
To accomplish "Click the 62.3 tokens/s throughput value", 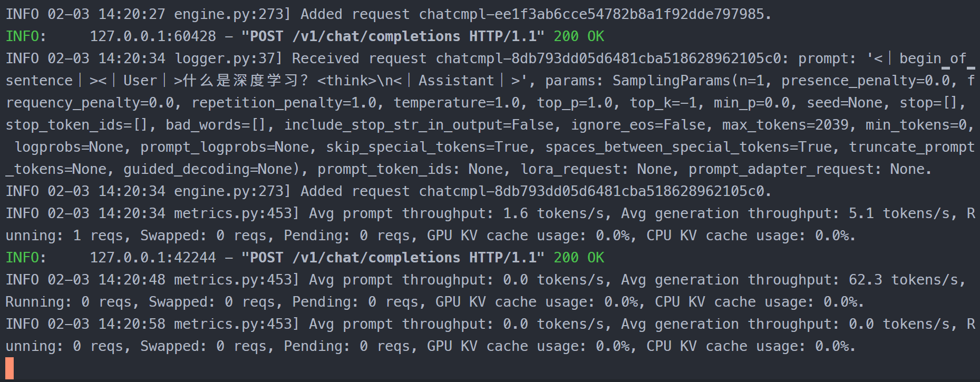I will [906, 280].
